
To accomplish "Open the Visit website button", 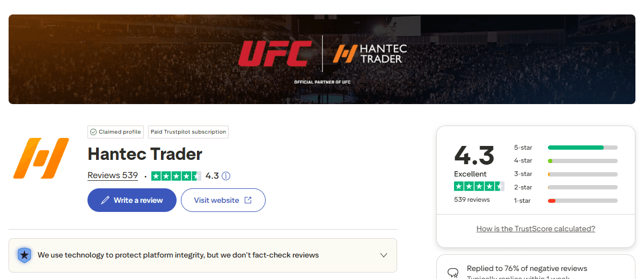I will pyautogui.click(x=223, y=200).
